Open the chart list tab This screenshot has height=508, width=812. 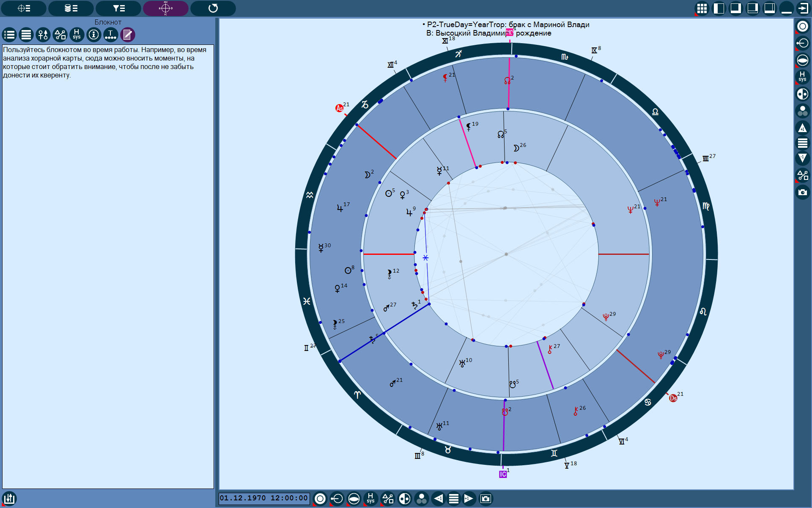[x=24, y=8]
